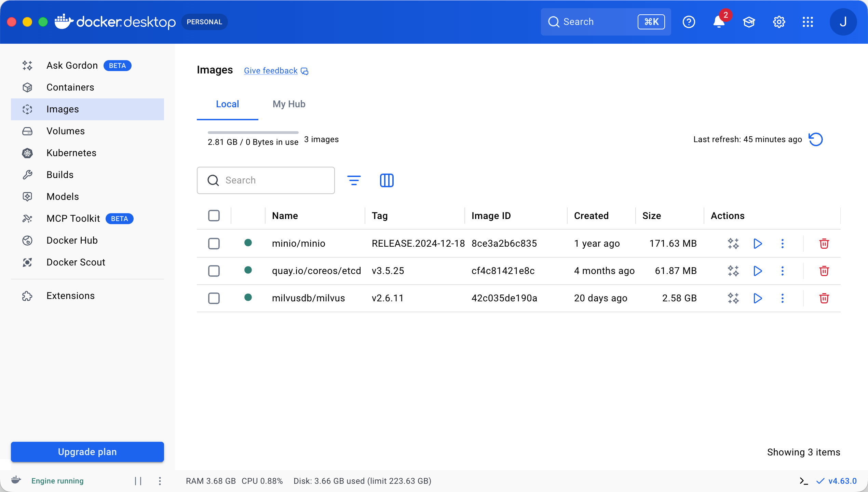The image size is (868, 492).
Task: Sort by the Image ID column header
Action: (491, 216)
